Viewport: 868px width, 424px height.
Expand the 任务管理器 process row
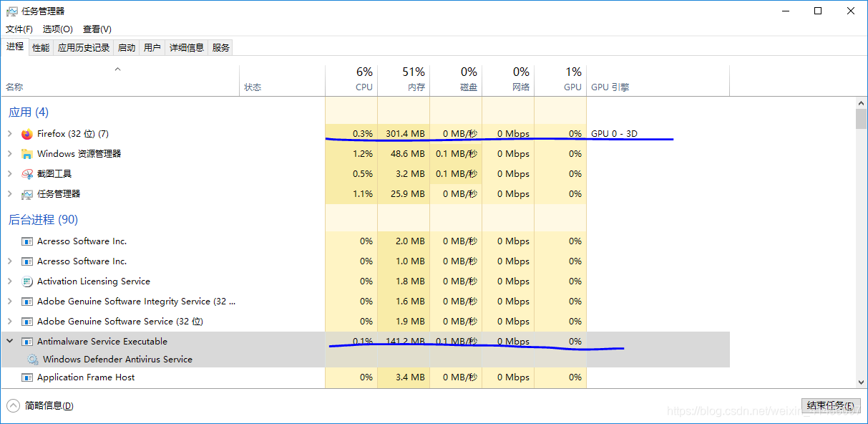coord(9,194)
